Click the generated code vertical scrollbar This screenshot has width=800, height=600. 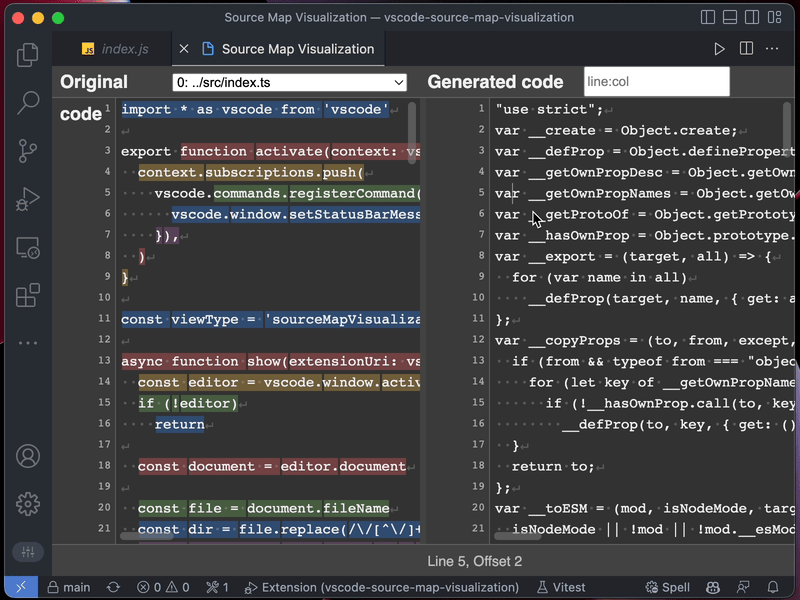click(787, 130)
